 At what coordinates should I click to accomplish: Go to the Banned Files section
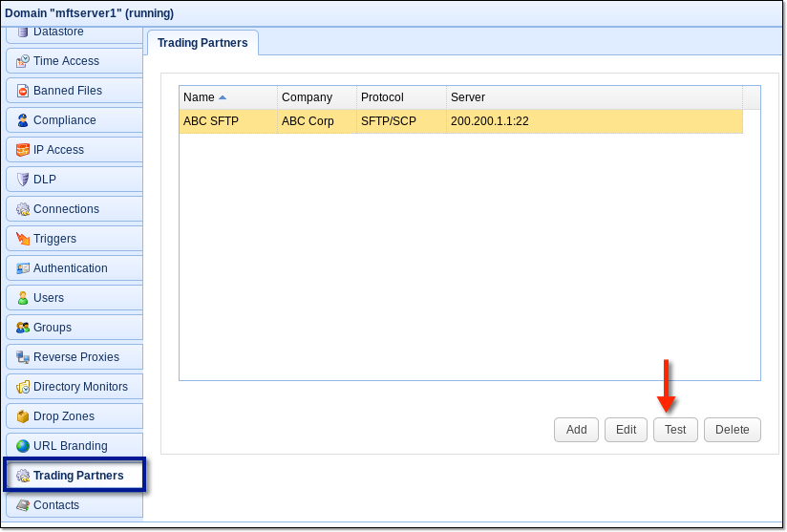click(x=74, y=91)
